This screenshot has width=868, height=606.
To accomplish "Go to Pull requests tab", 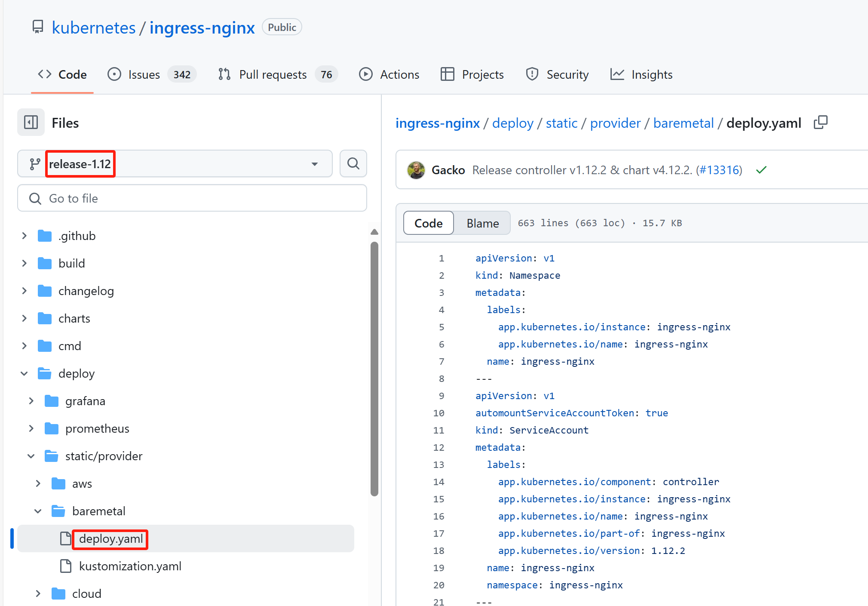I will (273, 74).
